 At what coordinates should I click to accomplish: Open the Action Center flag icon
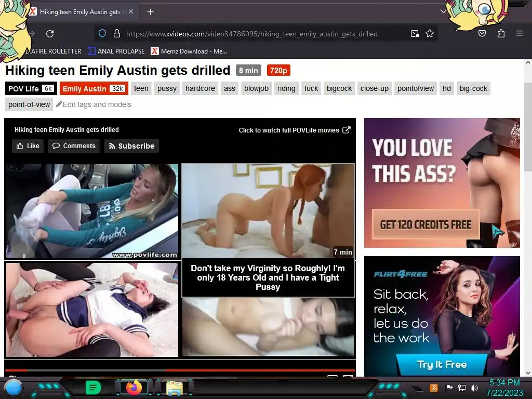pyautogui.click(x=449, y=388)
